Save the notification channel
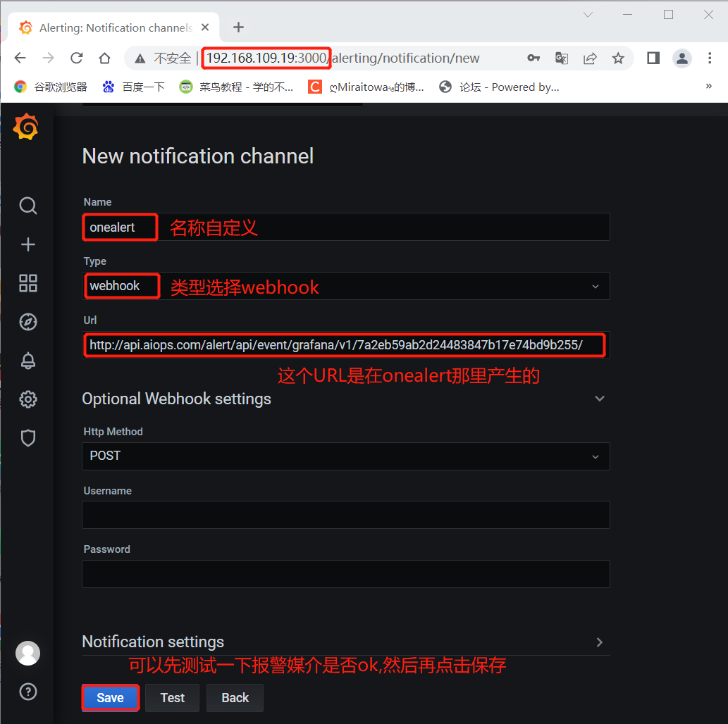 click(x=111, y=697)
